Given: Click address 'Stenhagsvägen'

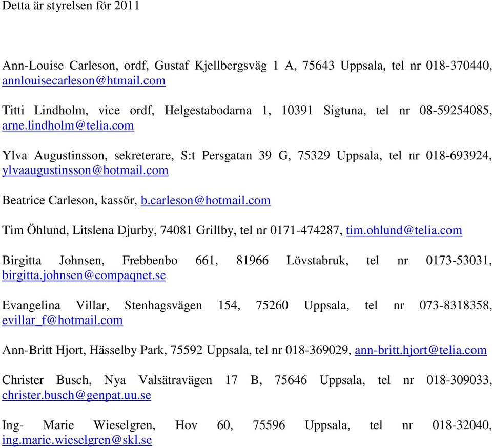Looking at the screenshot, I should pos(163,305).
